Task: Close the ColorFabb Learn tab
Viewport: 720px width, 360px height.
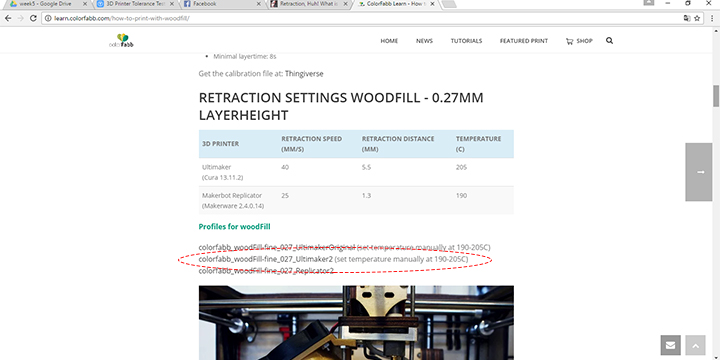Action: tap(432, 4)
